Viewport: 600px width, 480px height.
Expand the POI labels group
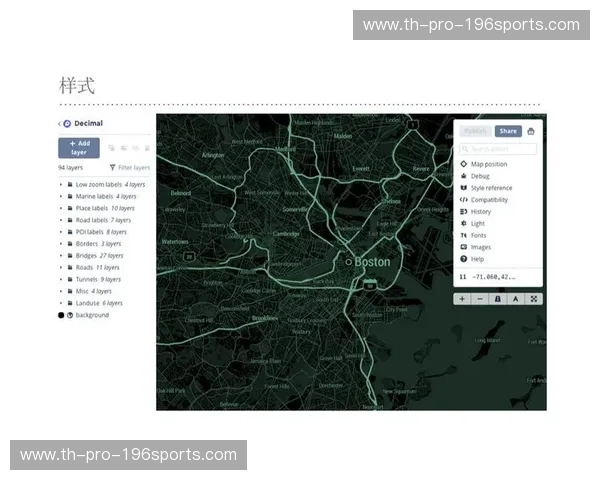tap(61, 232)
